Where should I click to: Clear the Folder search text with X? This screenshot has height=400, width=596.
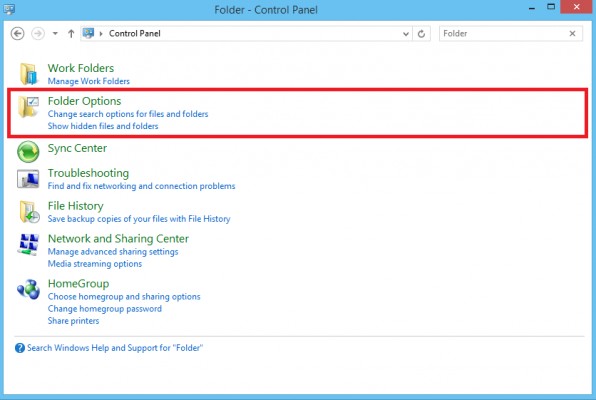click(572, 33)
